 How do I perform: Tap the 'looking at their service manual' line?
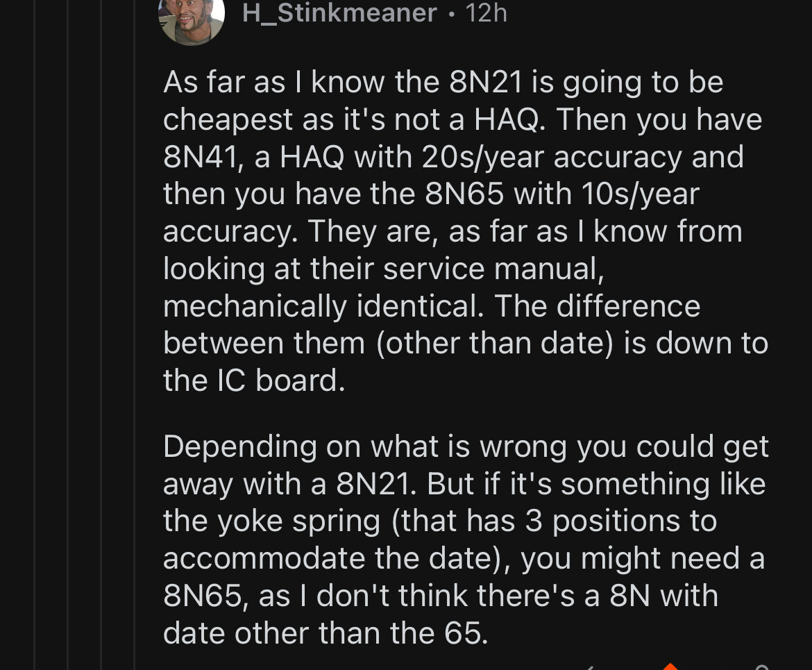[383, 269]
